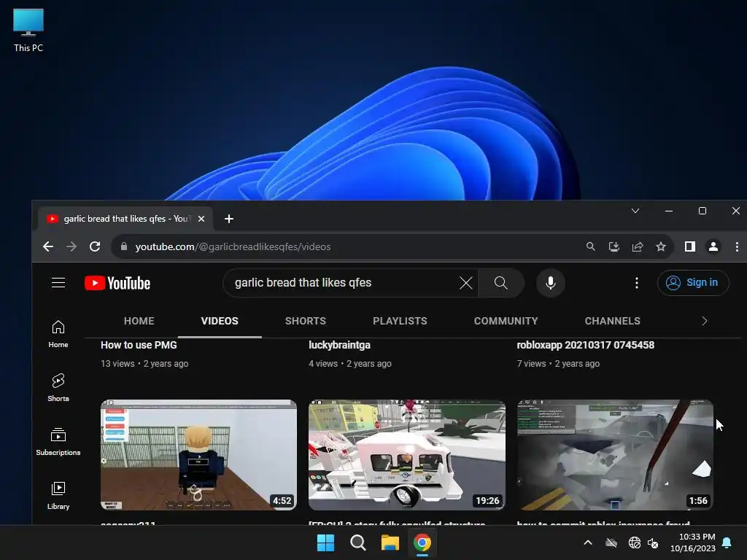Click the install app icon in address bar
Screen dimensions: 747x560
(614, 246)
